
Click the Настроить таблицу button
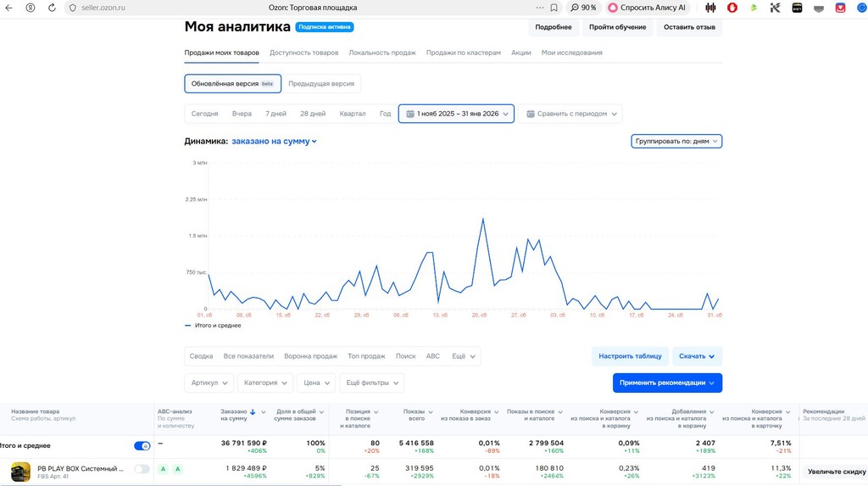[630, 356]
